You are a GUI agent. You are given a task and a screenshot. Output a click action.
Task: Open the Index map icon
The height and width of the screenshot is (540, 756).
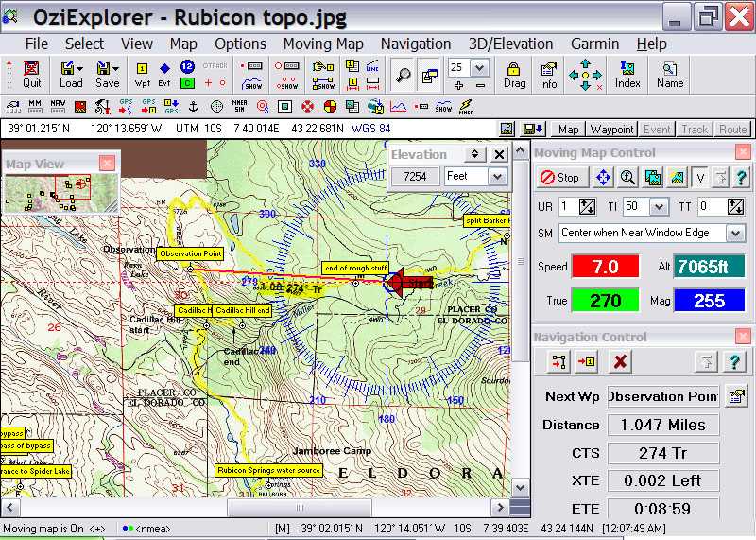627,75
